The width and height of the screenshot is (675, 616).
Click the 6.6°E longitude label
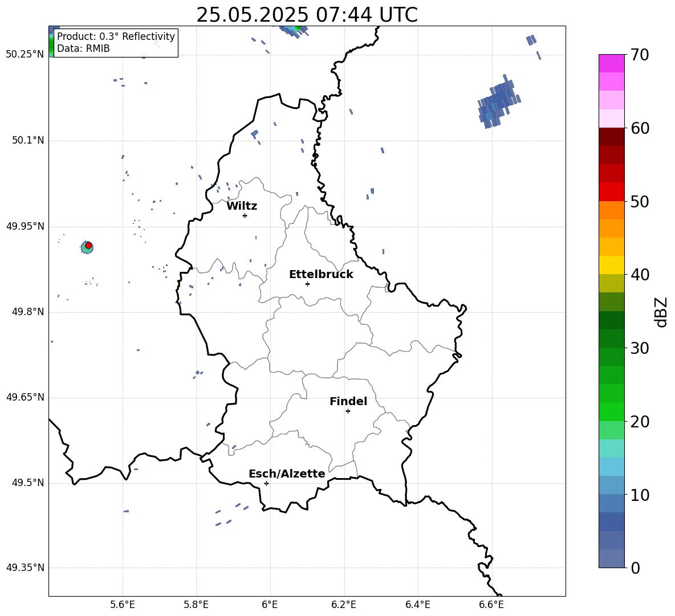point(491,605)
